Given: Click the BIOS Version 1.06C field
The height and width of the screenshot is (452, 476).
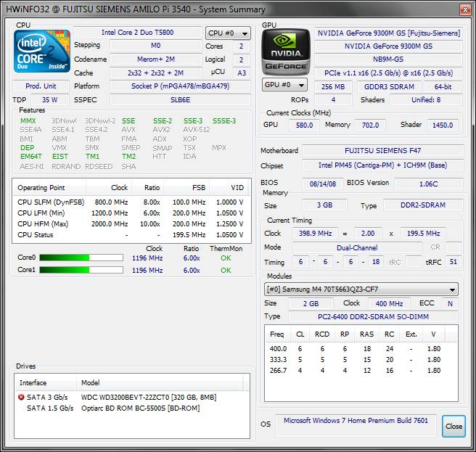Looking at the screenshot, I should click(x=429, y=184).
